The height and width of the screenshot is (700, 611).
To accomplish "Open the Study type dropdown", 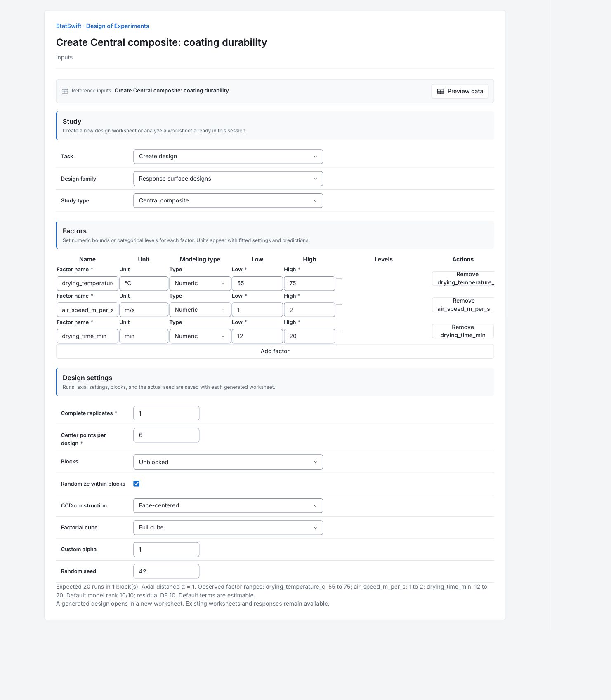I will point(228,201).
